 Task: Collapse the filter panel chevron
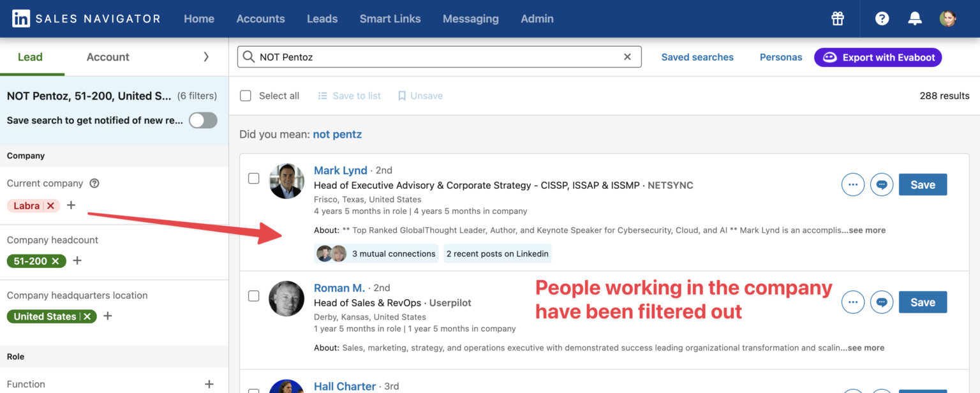[205, 57]
